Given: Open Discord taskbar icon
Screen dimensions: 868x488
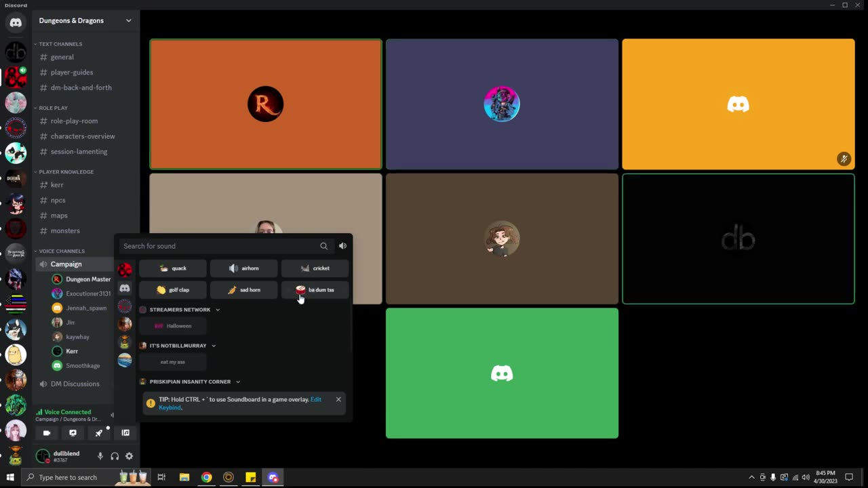Looking at the screenshot, I should [273, 477].
